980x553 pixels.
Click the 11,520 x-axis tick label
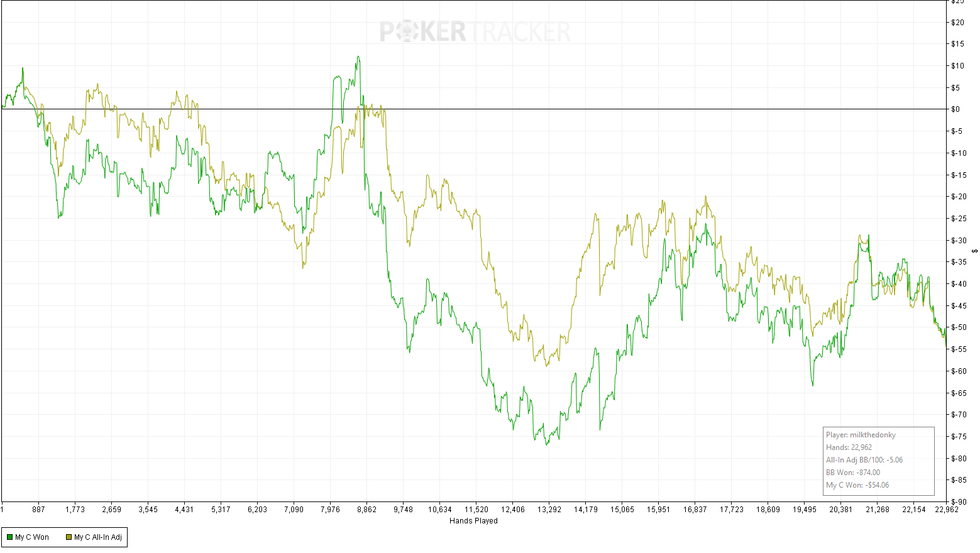pyautogui.click(x=476, y=510)
